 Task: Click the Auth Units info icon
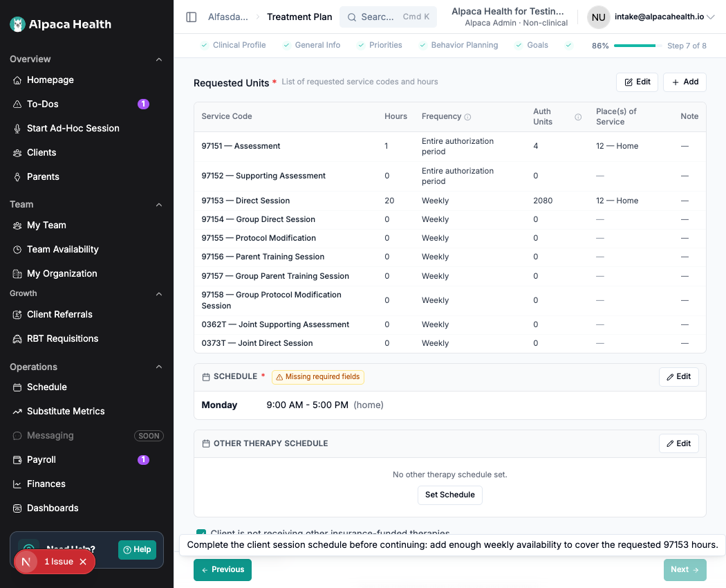point(578,117)
